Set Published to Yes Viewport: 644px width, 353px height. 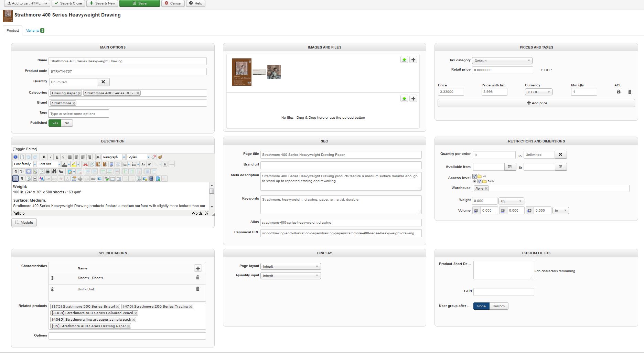click(55, 123)
